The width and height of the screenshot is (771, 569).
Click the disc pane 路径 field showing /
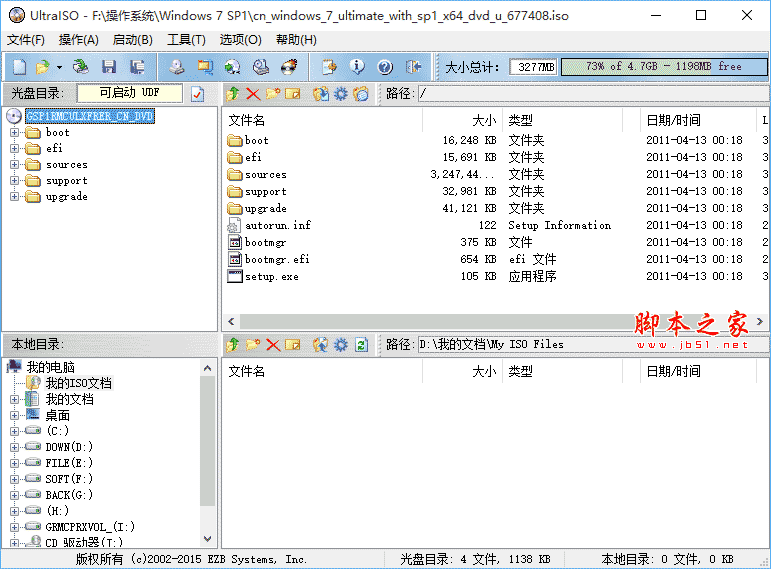click(594, 93)
